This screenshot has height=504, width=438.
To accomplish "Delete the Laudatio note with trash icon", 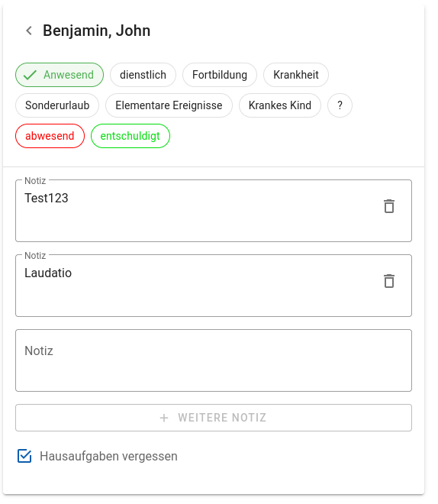I will [389, 281].
